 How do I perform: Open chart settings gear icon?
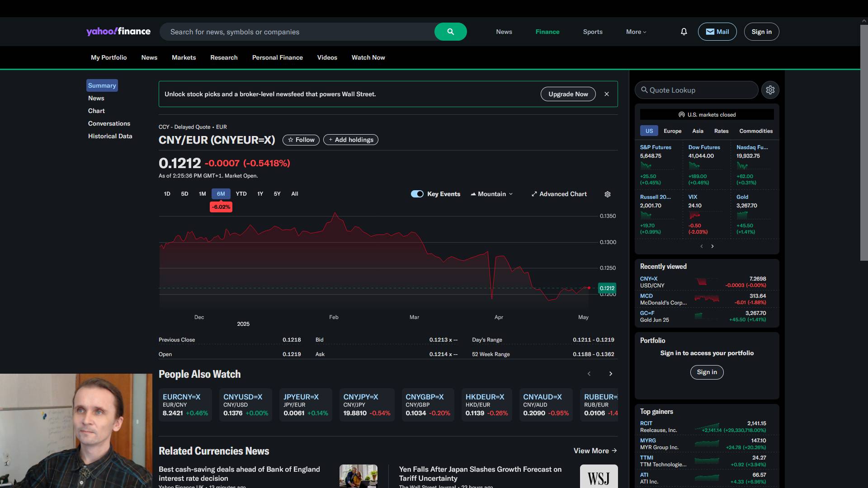(x=607, y=194)
